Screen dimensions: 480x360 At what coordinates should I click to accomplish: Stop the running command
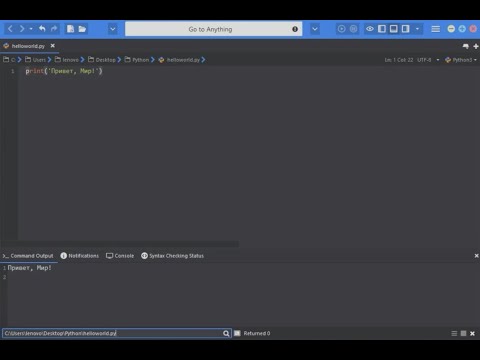[x=463, y=333]
